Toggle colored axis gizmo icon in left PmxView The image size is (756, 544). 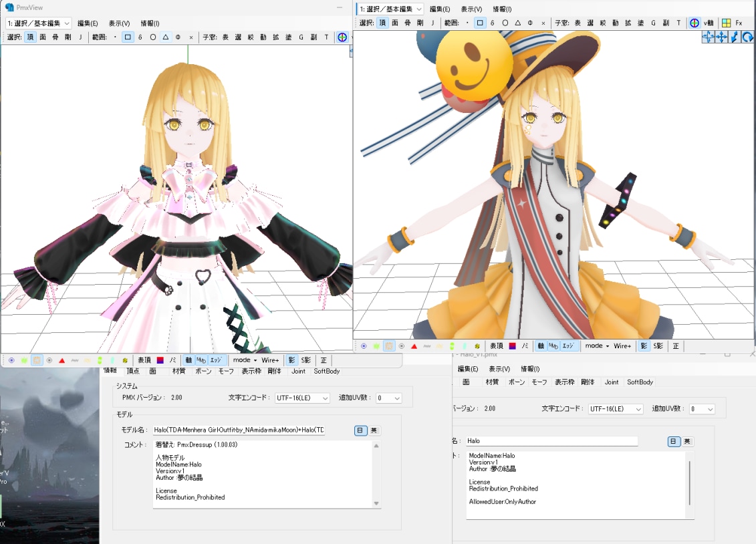342,37
